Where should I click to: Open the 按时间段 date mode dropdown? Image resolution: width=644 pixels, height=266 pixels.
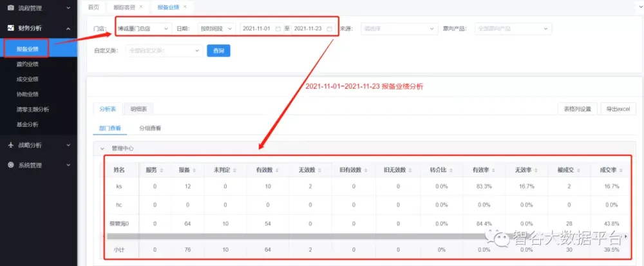(216, 29)
